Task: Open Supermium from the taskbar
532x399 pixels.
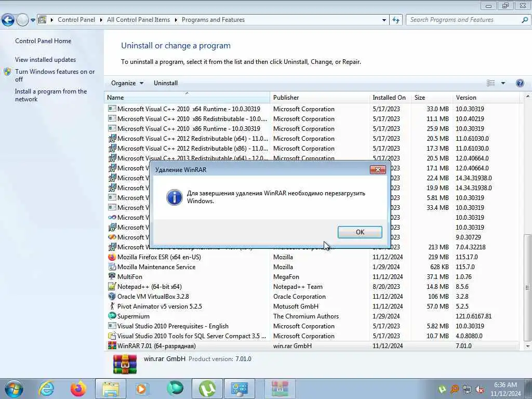Action: click(175, 388)
